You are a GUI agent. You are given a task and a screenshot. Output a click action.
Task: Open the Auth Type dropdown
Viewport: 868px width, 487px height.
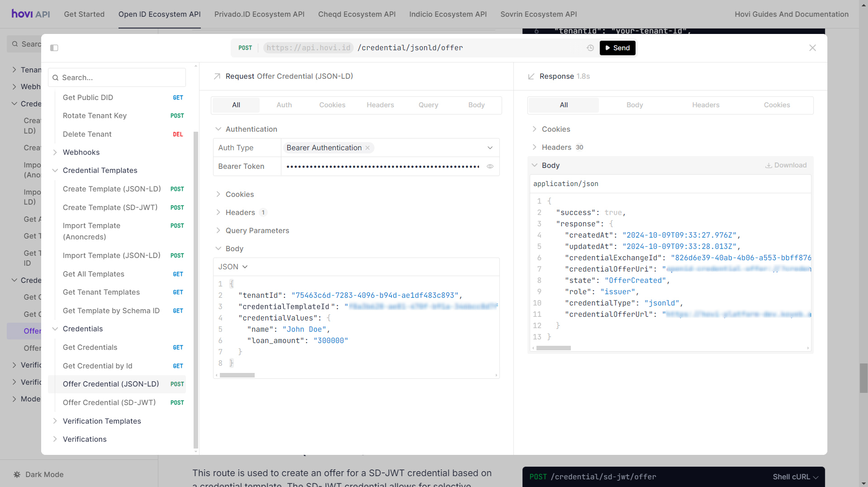tap(490, 148)
